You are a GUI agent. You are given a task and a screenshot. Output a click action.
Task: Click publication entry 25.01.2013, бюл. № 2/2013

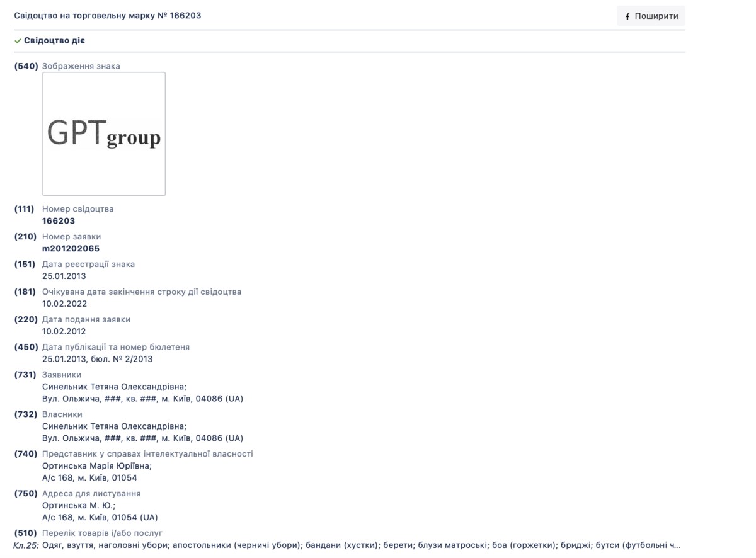[98, 359]
